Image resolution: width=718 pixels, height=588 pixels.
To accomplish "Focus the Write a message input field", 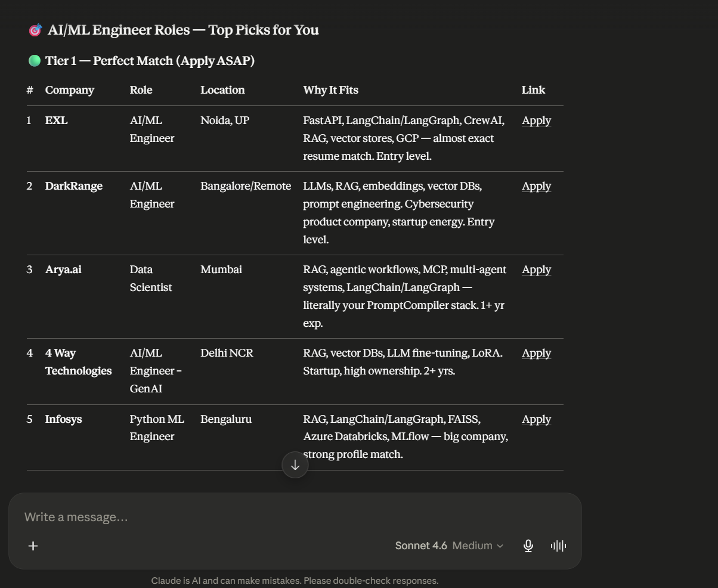I will pyautogui.click(x=295, y=517).
